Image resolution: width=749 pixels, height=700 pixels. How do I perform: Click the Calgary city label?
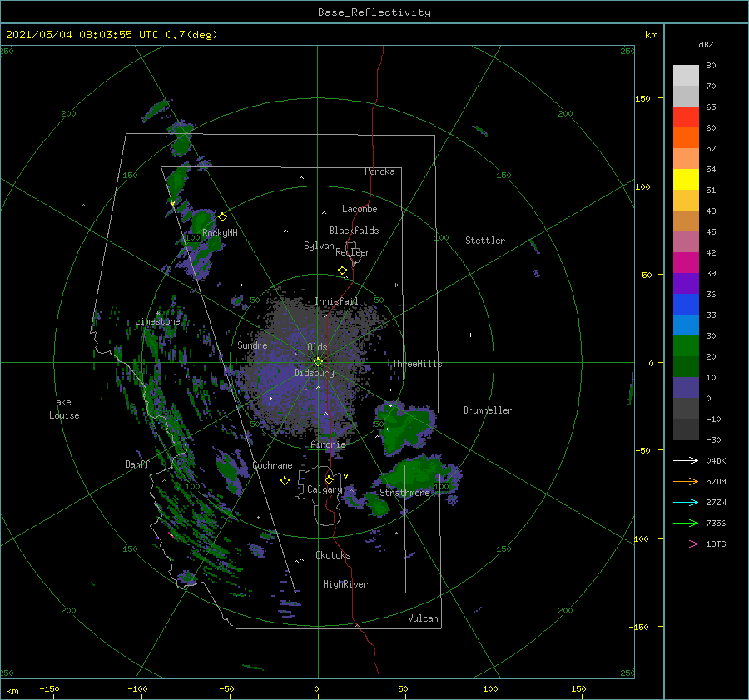pyautogui.click(x=325, y=489)
